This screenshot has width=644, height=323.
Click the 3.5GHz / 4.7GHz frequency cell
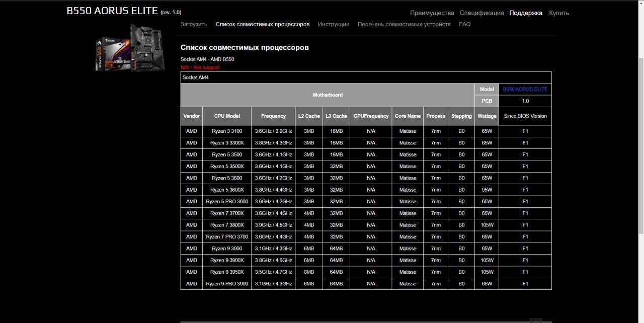tap(273, 272)
